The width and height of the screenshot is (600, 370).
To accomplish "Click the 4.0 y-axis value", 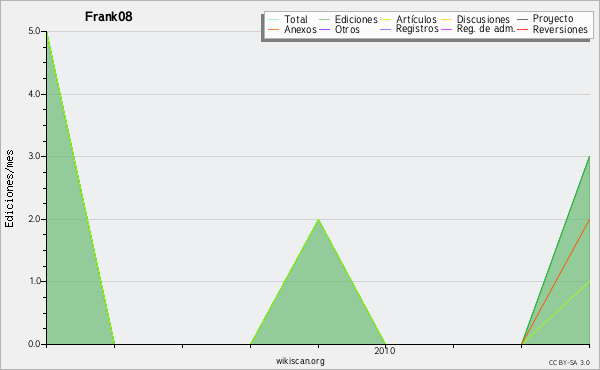I will 34,94.
